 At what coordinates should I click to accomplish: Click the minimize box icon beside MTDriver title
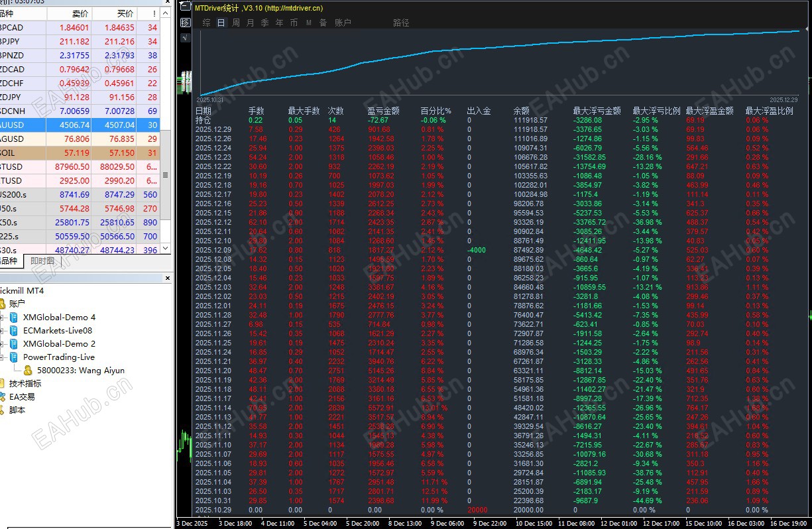(x=186, y=6)
